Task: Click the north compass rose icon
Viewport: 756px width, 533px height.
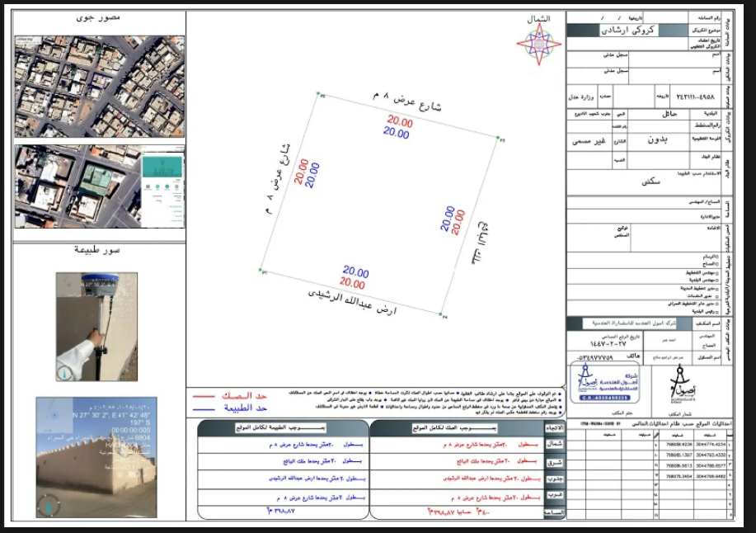Action: point(539,45)
